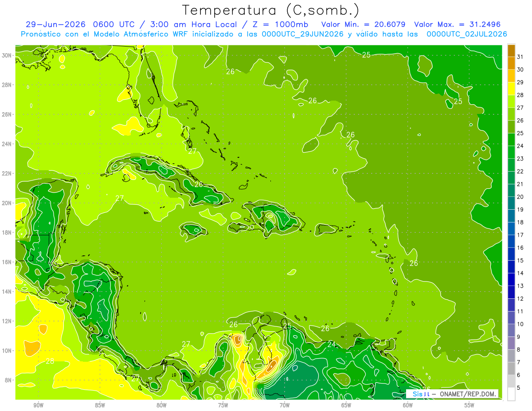This screenshot has height=411, width=532.
Task: Click the '5' value on the color legend
Action: coord(519,388)
